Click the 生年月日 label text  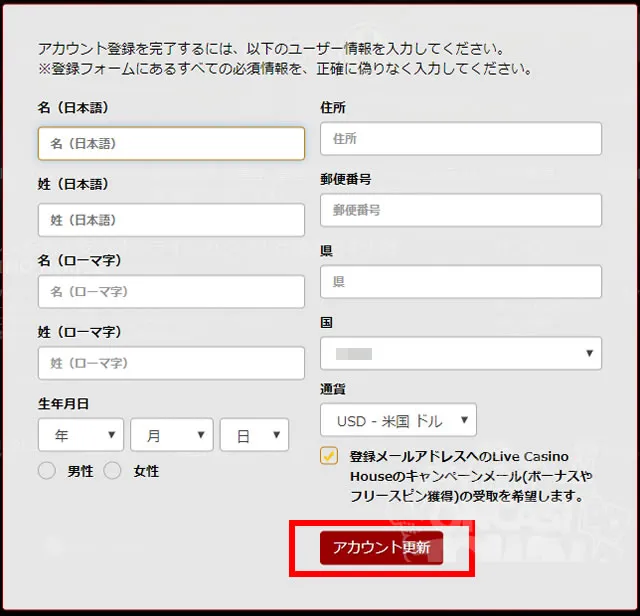tap(63, 404)
